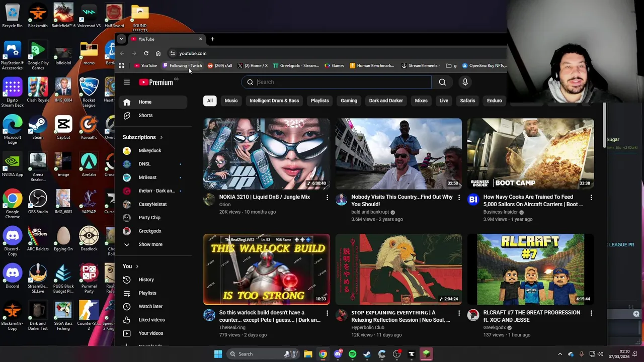Open Discord from the taskbar
Image resolution: width=644 pixels, height=362 pixels.
point(338,354)
